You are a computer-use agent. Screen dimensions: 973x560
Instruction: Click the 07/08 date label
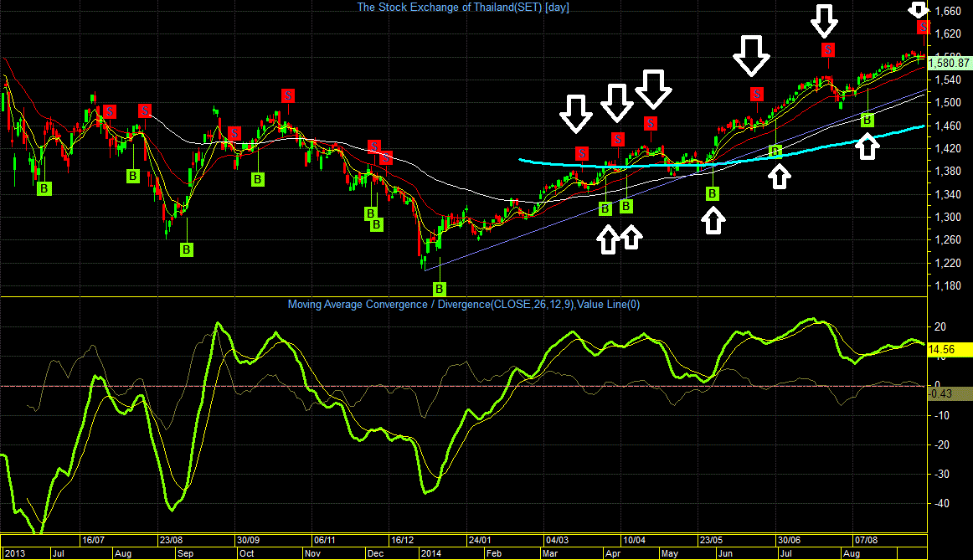click(867, 540)
